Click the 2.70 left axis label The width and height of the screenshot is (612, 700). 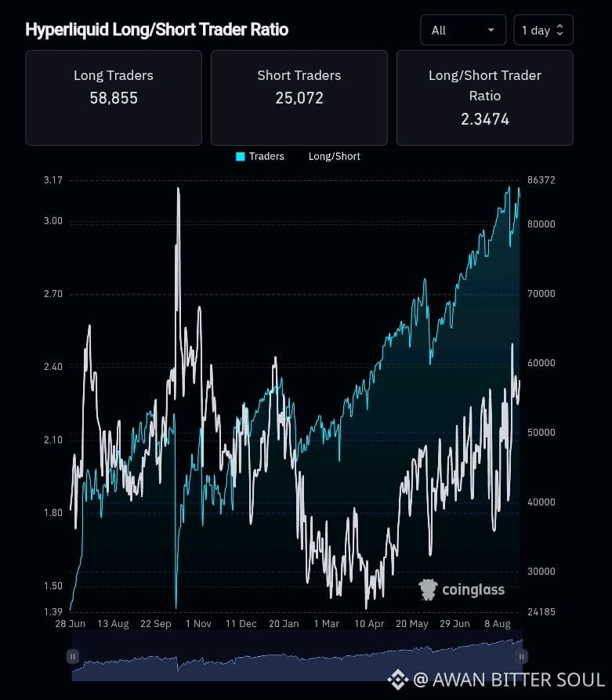coord(53,294)
